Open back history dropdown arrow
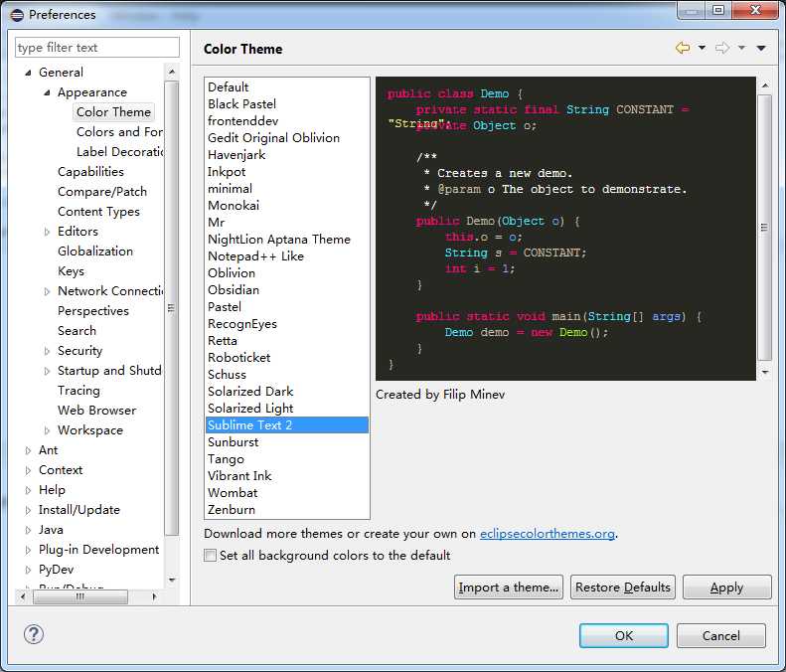Viewport: 786px width, 672px height. tap(703, 48)
